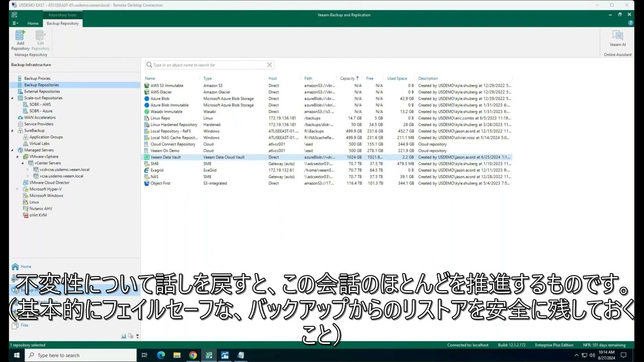Click the Veeam Data Vault row icon
The image size is (644, 362).
(x=146, y=157)
